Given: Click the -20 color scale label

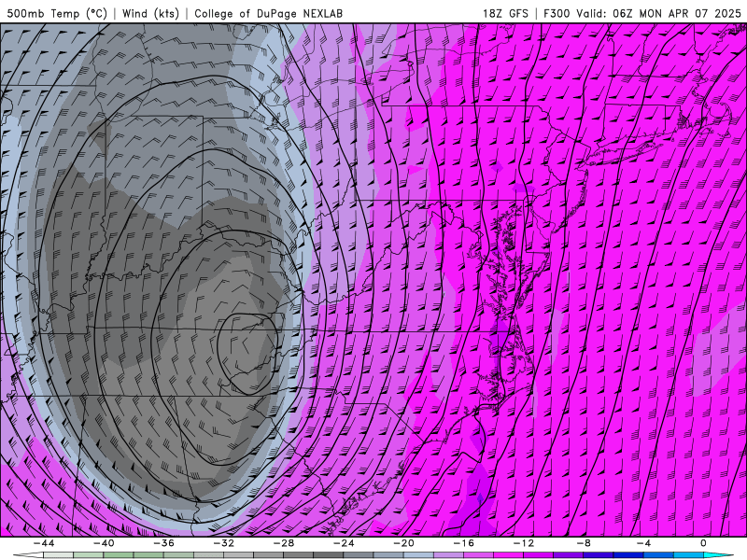Looking at the screenshot, I should tap(403, 543).
